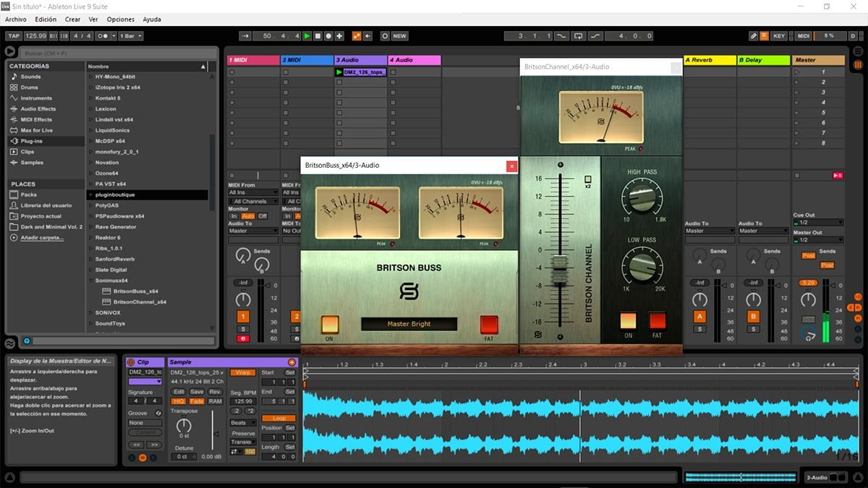The height and width of the screenshot is (488, 868).
Task: Click the MIDI Arrangement Overdub plus icon
Action: [339, 35]
